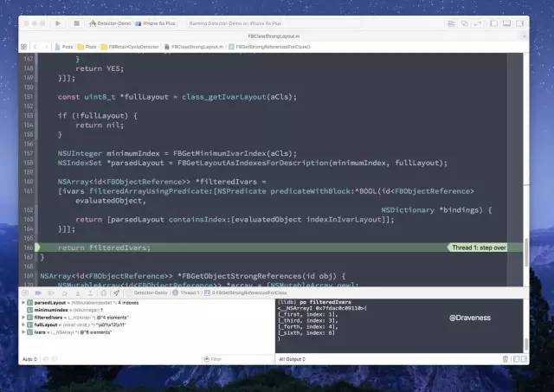
Task: Toggle the Navigator panel
Action: pos(493,23)
